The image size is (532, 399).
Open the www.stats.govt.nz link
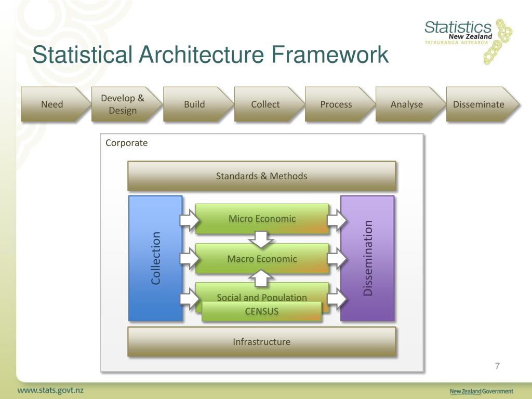tap(50, 390)
